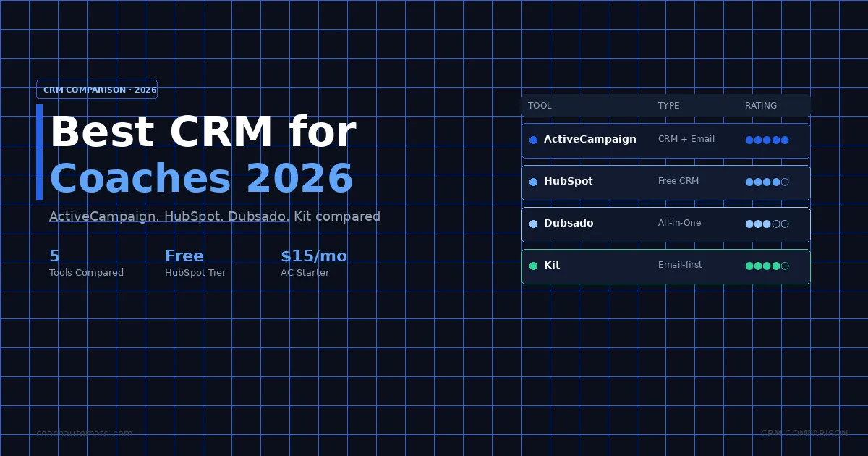Click the blue accent bar beside the title

pyautogui.click(x=40, y=152)
